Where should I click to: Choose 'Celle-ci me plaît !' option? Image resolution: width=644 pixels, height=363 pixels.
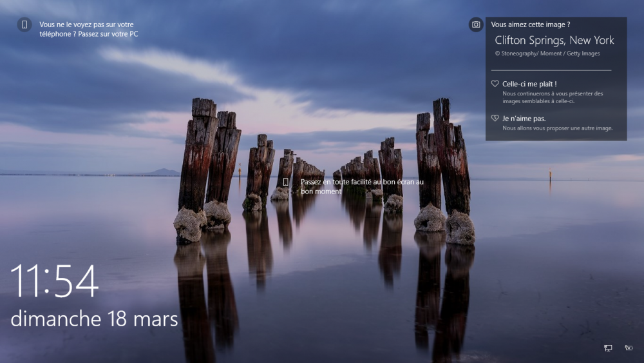[x=529, y=84]
